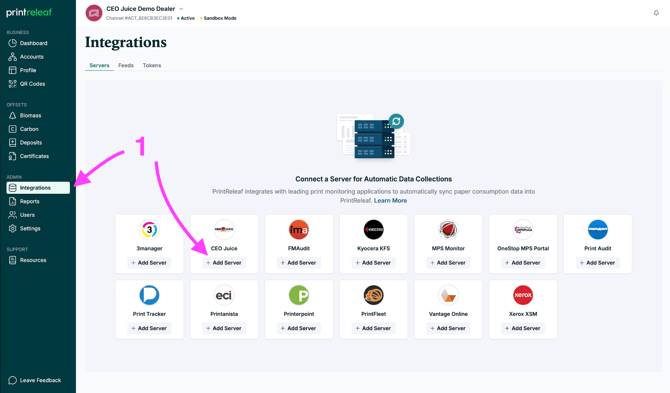
Task: Click the notifications bell icon
Action: pyautogui.click(x=656, y=13)
